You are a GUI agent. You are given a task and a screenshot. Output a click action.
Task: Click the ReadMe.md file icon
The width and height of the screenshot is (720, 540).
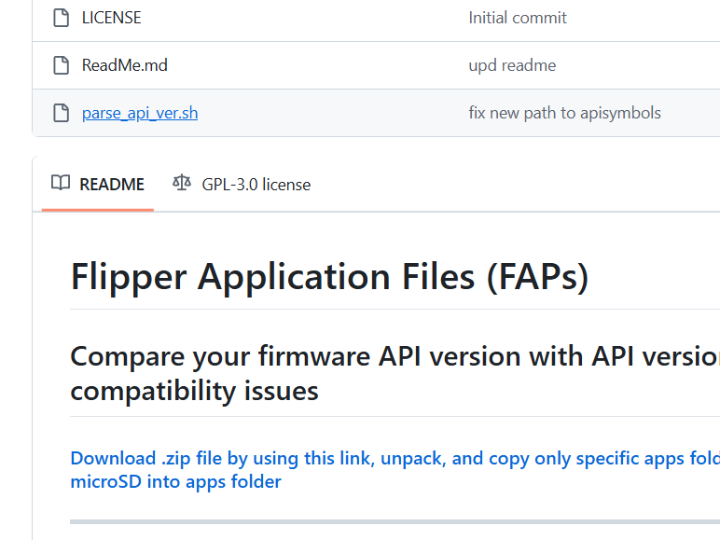[x=61, y=65]
